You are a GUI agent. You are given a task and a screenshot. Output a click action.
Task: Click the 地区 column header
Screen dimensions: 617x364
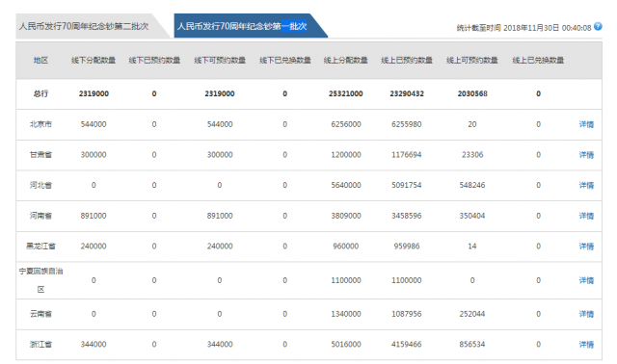tap(40, 60)
